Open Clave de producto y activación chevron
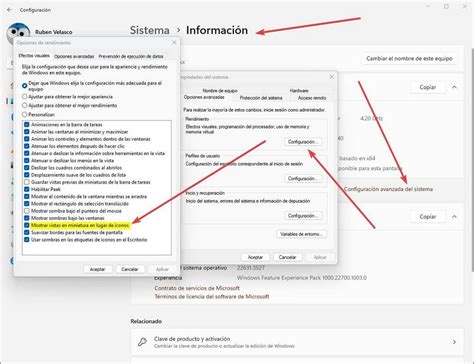The height and width of the screenshot is (364, 474). click(x=454, y=342)
